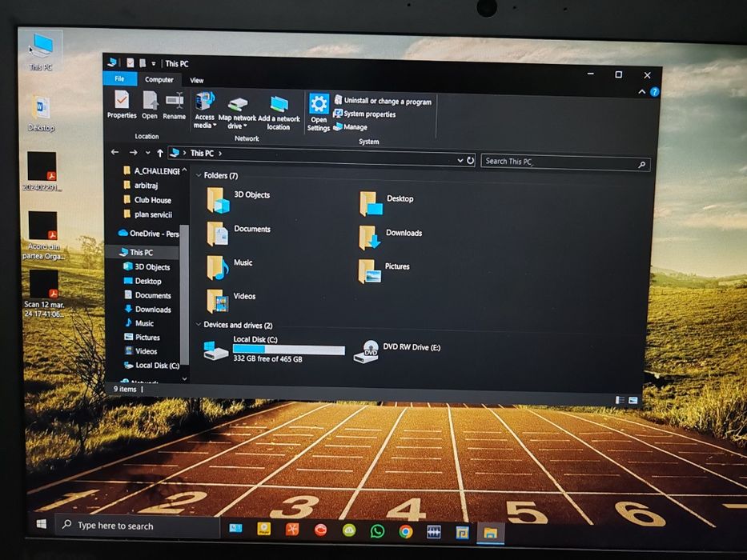
Task: Open the Access media dropdown
Action: (205, 110)
